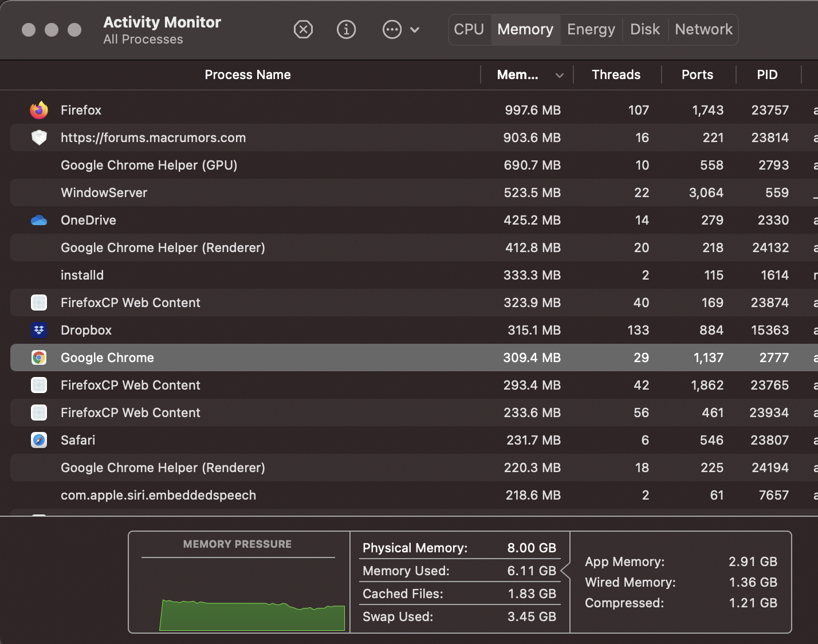Sort by the Process Name column header

coord(247,74)
